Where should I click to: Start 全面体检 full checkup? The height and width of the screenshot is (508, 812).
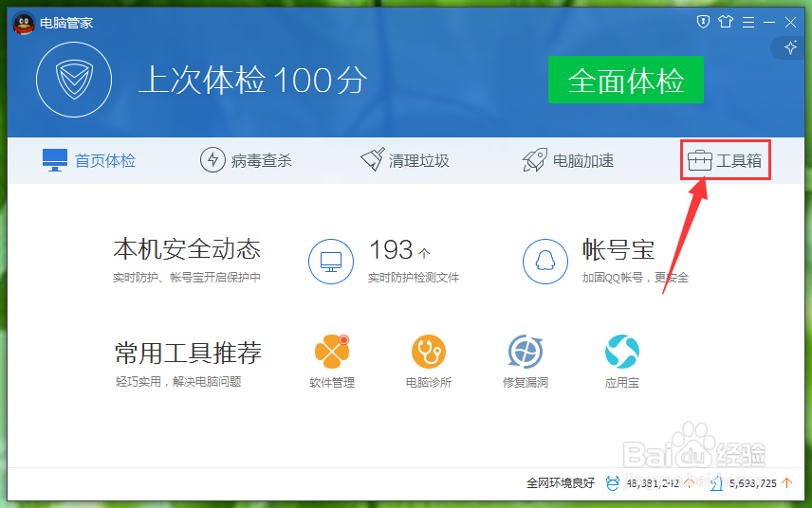coord(625,80)
